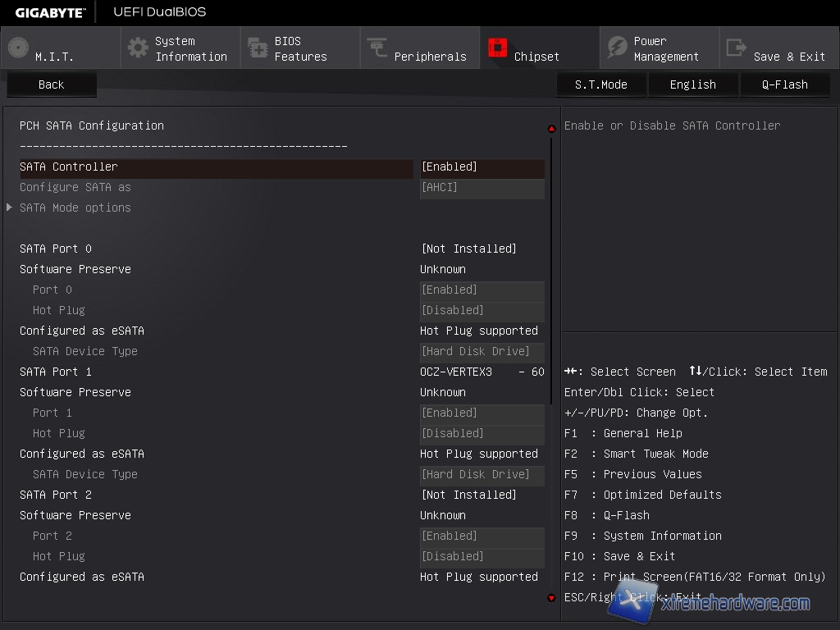Switch to the Peripherals tab label
The image size is (840, 630).
coord(430,57)
